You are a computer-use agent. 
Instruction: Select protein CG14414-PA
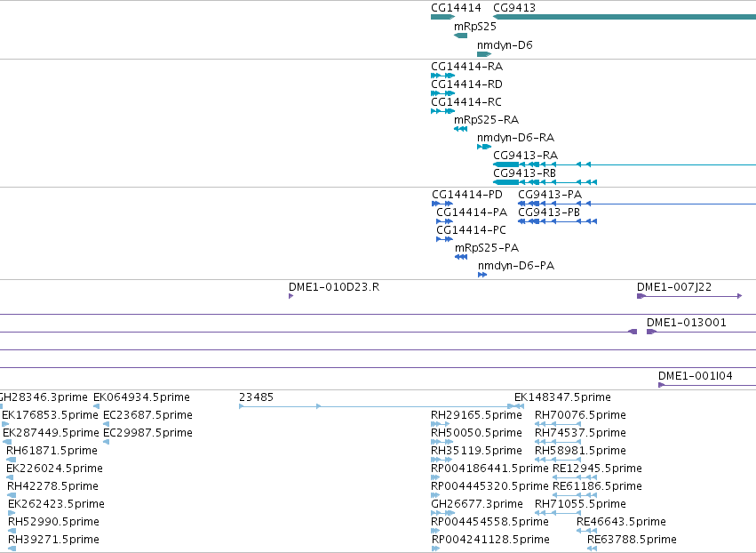(x=472, y=212)
